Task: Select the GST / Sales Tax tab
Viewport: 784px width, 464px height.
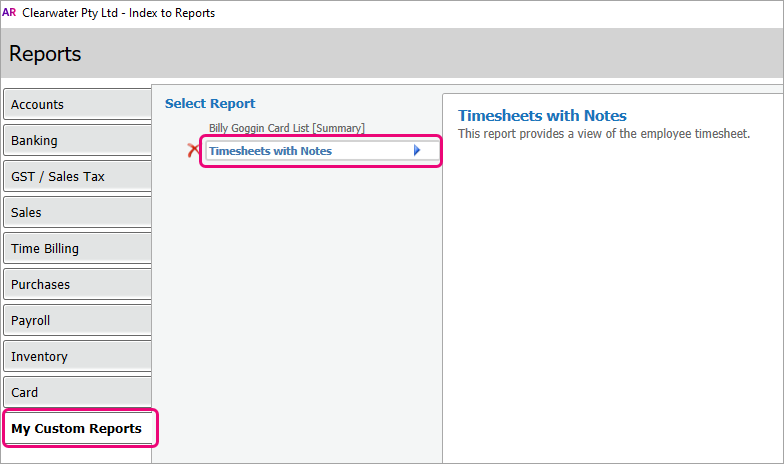Action: 78,176
